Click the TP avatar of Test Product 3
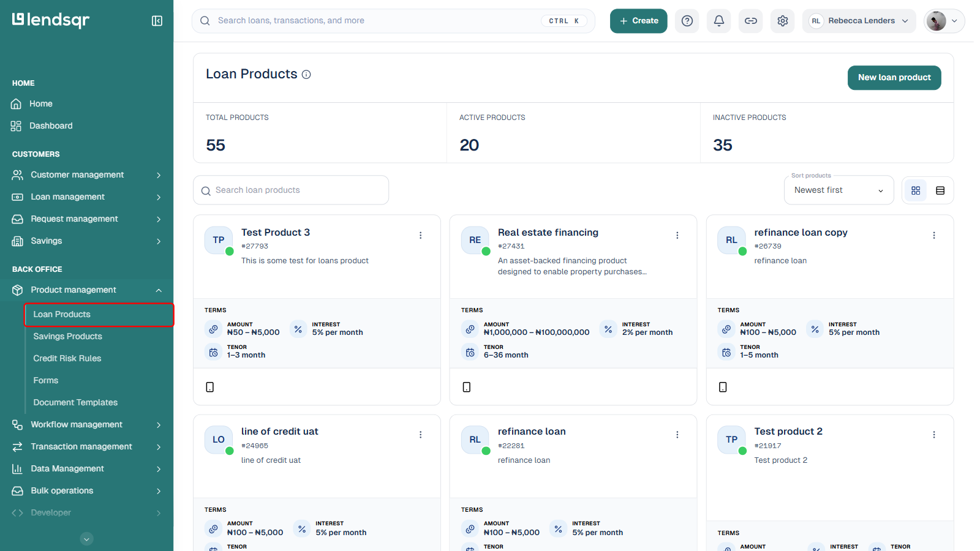 point(219,240)
